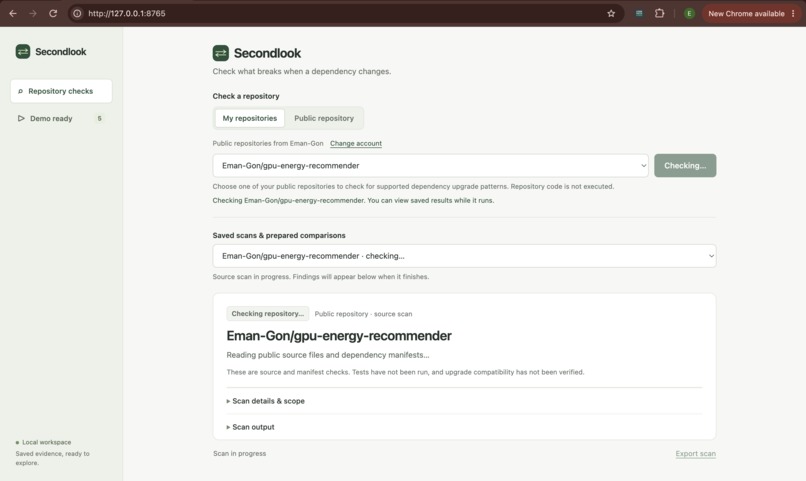Reload the page with refresh icon

(x=53, y=13)
